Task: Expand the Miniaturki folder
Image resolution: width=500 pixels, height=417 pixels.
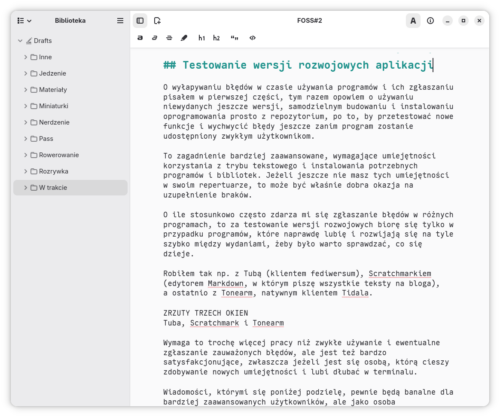Action: coord(26,106)
